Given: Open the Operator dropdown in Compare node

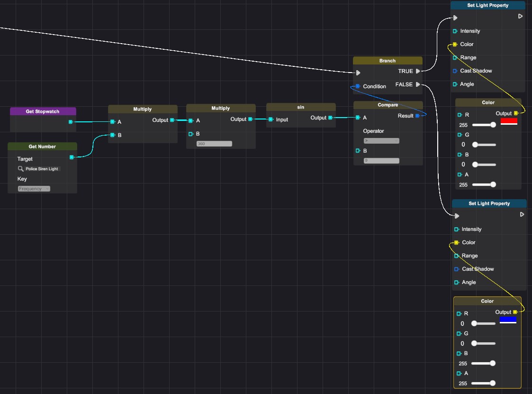Looking at the screenshot, I should click(381, 141).
